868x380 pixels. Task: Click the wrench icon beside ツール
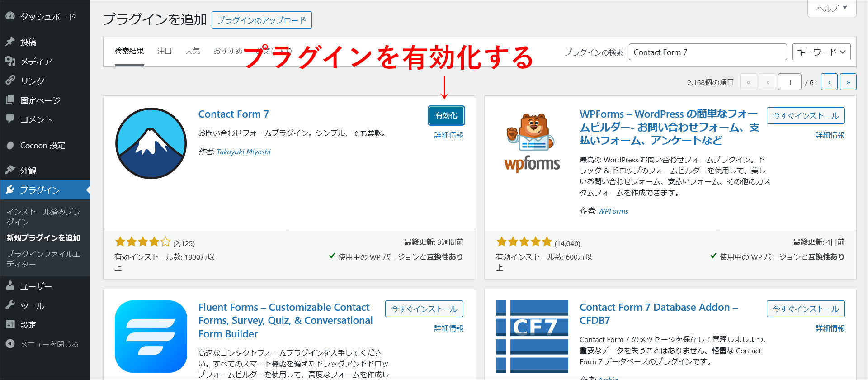pyautogui.click(x=10, y=305)
